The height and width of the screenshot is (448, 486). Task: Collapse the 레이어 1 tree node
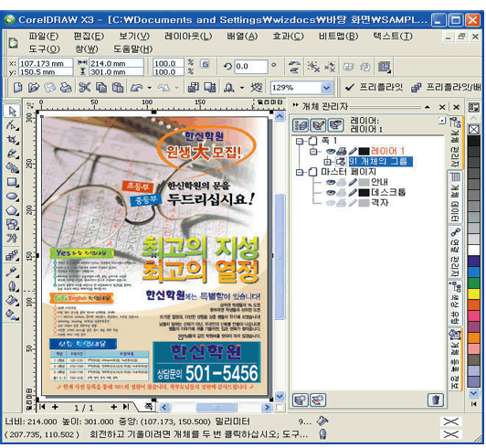[313, 152]
